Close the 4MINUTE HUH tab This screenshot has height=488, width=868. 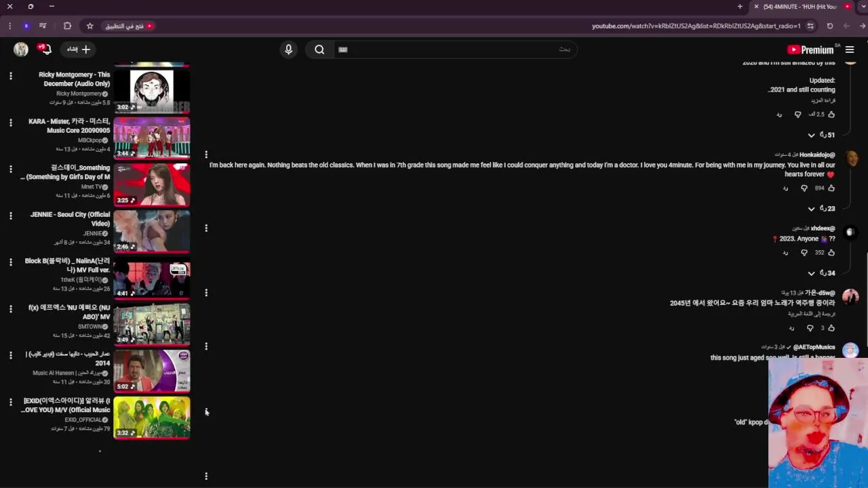756,7
